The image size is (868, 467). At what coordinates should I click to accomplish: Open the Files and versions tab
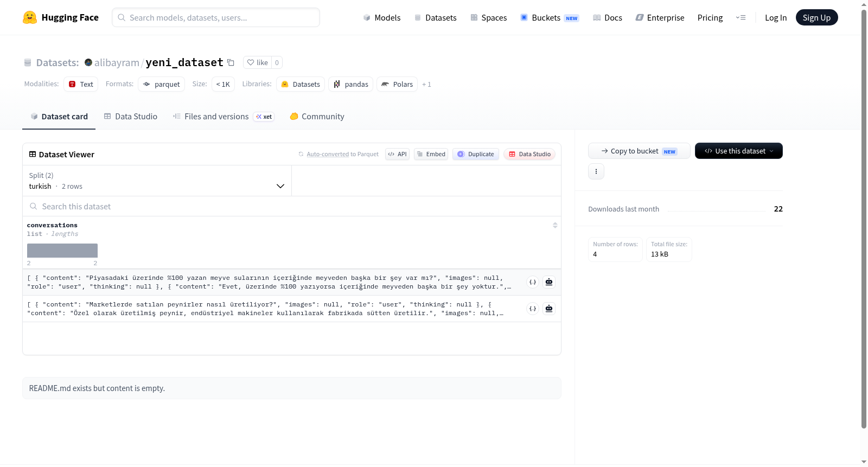pos(224,117)
